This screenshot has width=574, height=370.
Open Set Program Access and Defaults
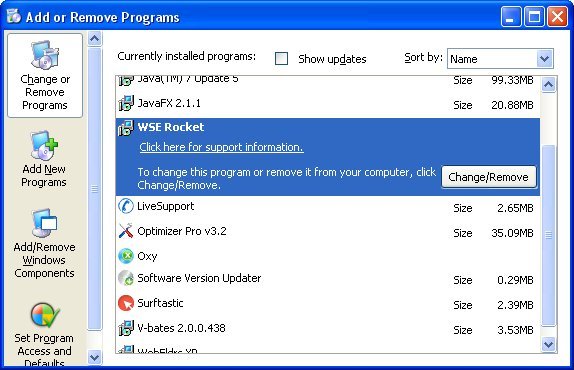click(x=44, y=334)
